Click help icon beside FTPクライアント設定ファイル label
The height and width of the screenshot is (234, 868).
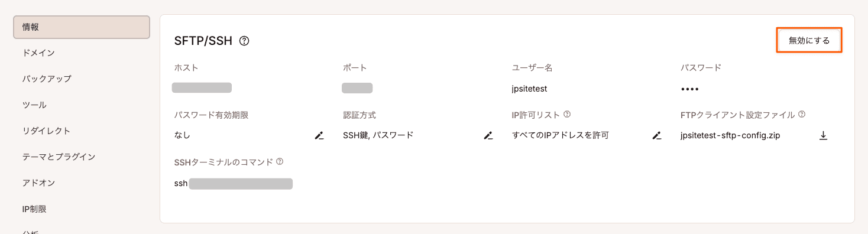pos(802,114)
